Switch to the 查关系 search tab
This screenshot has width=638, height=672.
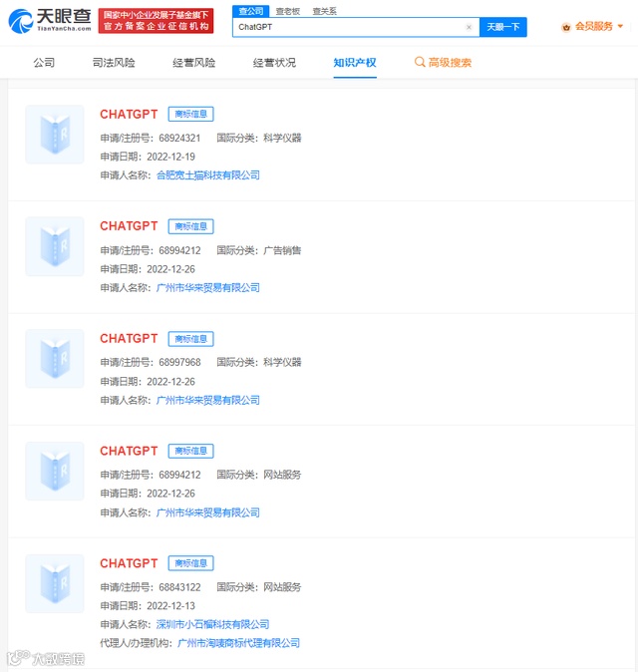coord(324,11)
